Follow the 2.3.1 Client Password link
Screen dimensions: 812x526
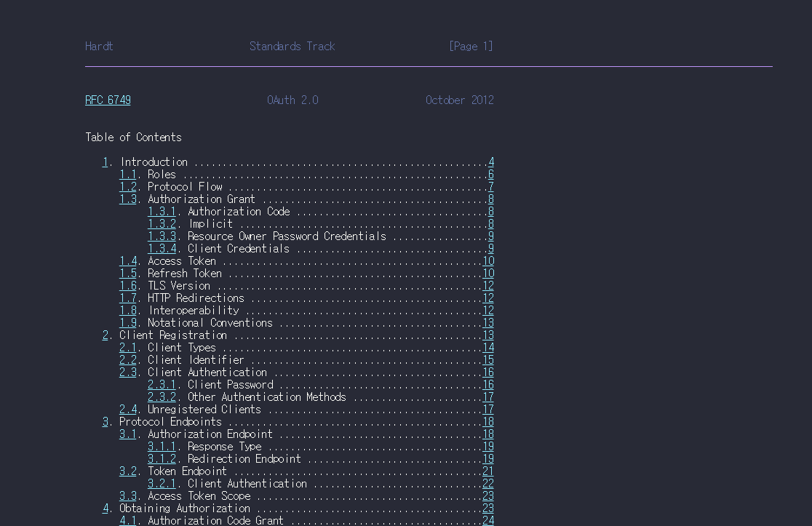[162, 385]
